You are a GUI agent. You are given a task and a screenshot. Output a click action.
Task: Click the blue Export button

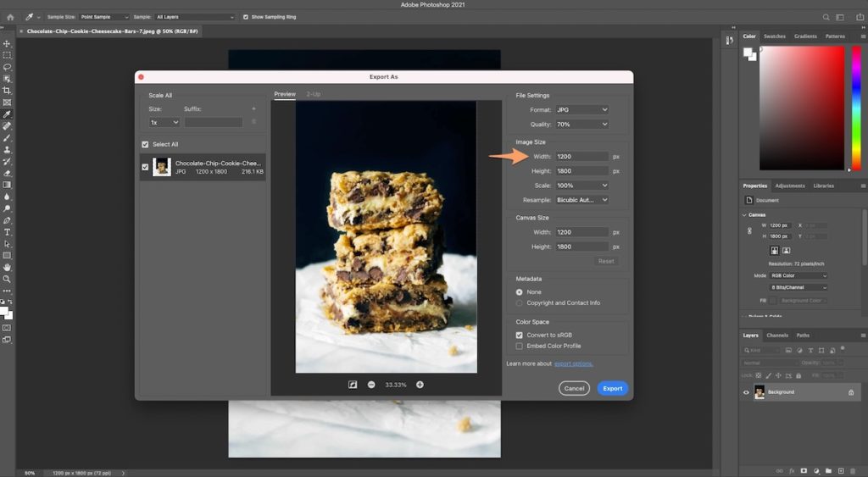click(612, 388)
